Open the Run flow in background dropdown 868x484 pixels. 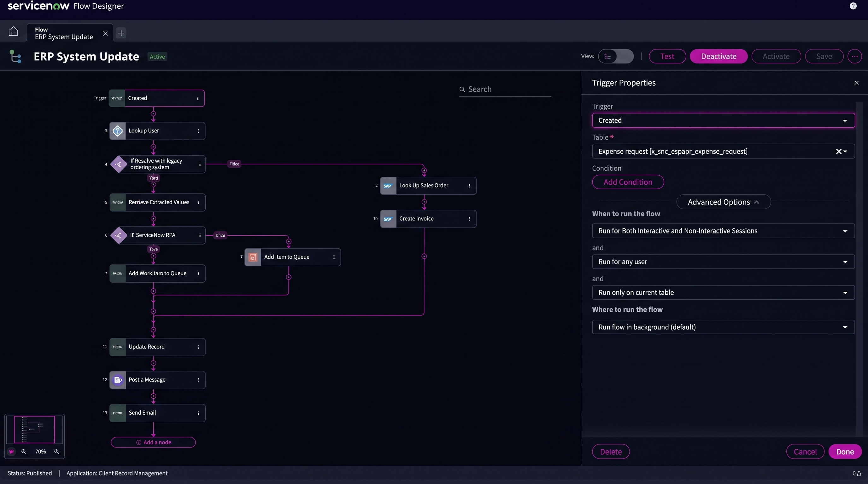723,327
